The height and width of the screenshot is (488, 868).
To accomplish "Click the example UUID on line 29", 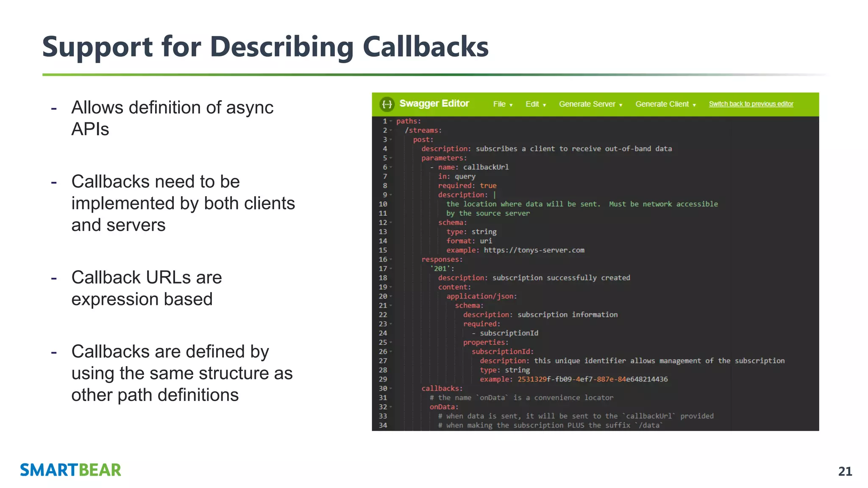I will click(593, 380).
